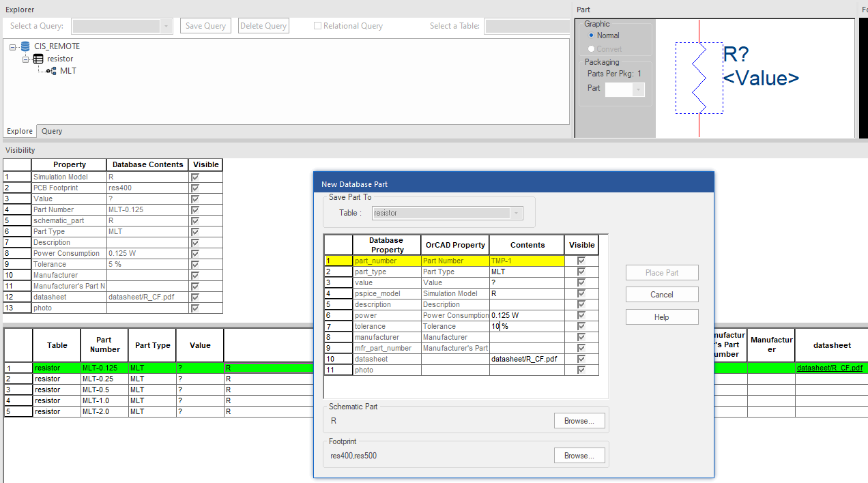
Task: Click the resistor table icon in tree
Action: [x=38, y=59]
